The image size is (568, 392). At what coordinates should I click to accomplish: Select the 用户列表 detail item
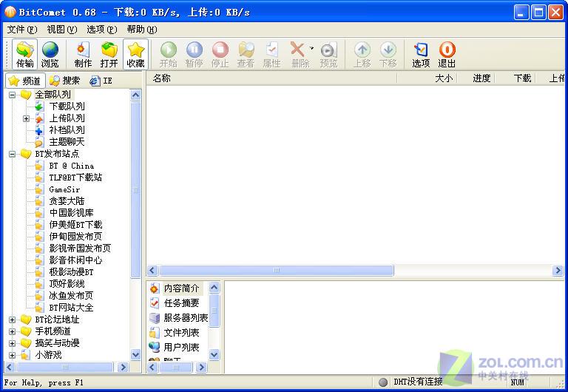point(181,348)
